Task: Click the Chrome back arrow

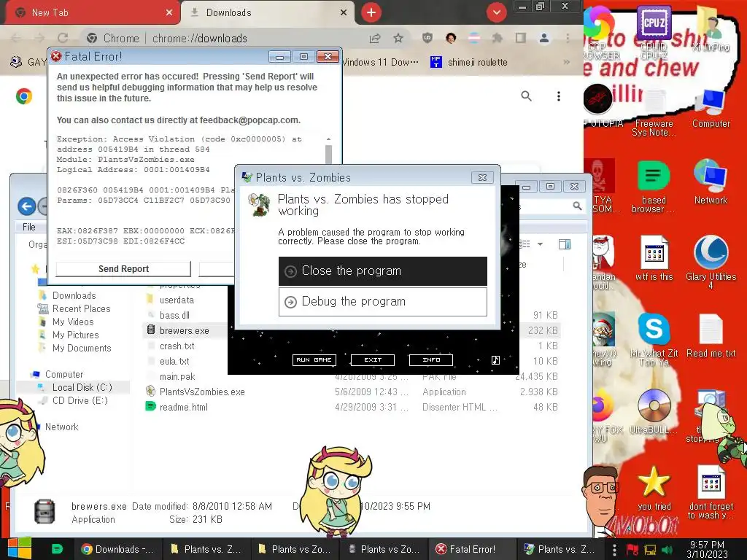Action: pos(17,38)
